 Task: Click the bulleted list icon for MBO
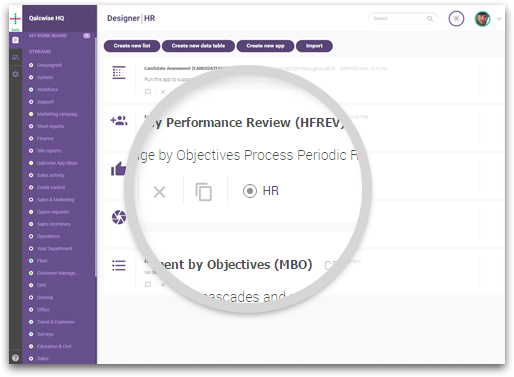pos(119,266)
